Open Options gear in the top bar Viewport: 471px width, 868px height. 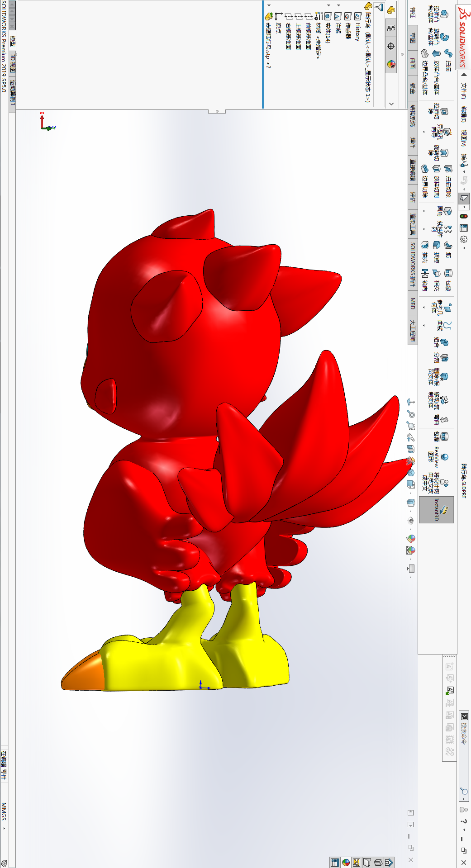pos(464,239)
